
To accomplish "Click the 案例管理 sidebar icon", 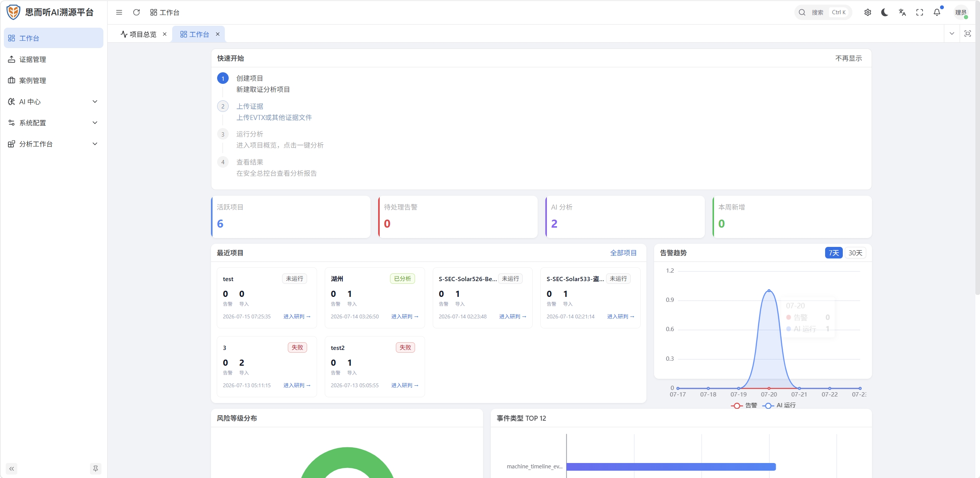I will tap(12, 80).
